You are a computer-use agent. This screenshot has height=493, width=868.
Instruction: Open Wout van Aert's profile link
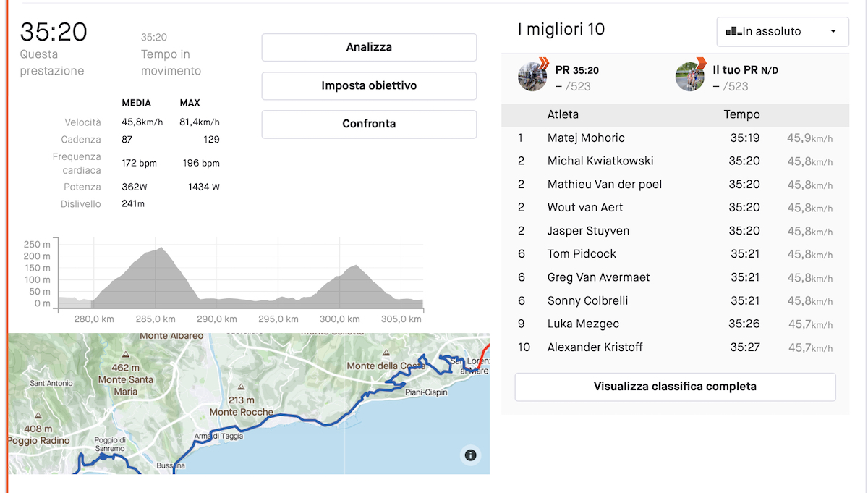click(x=585, y=208)
